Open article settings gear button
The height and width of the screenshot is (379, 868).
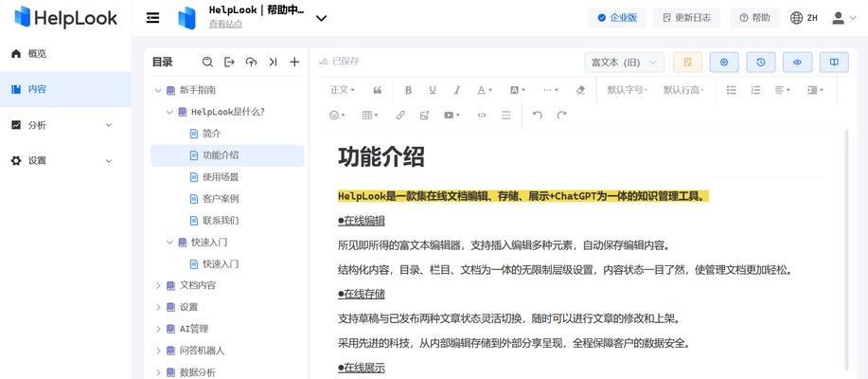(x=724, y=62)
